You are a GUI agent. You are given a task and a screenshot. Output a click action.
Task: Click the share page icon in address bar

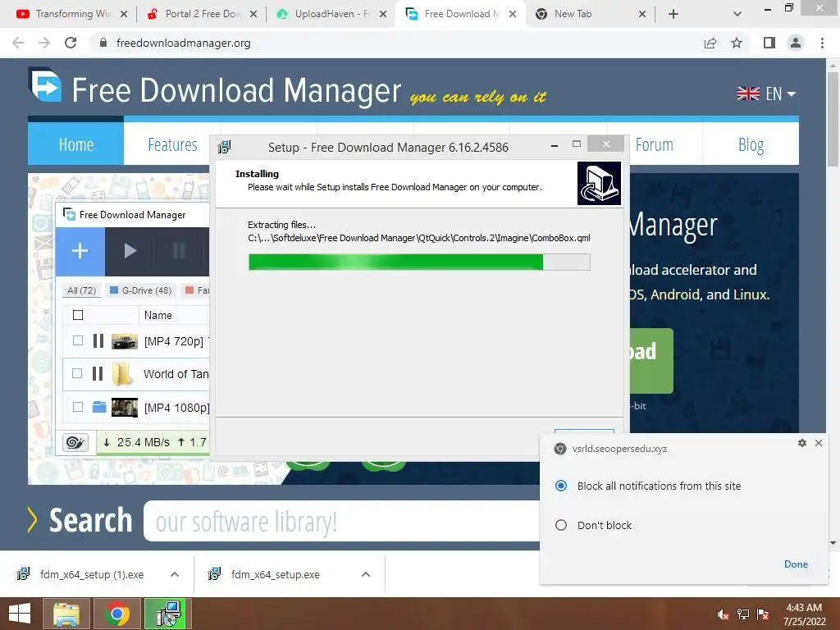pyautogui.click(x=710, y=43)
